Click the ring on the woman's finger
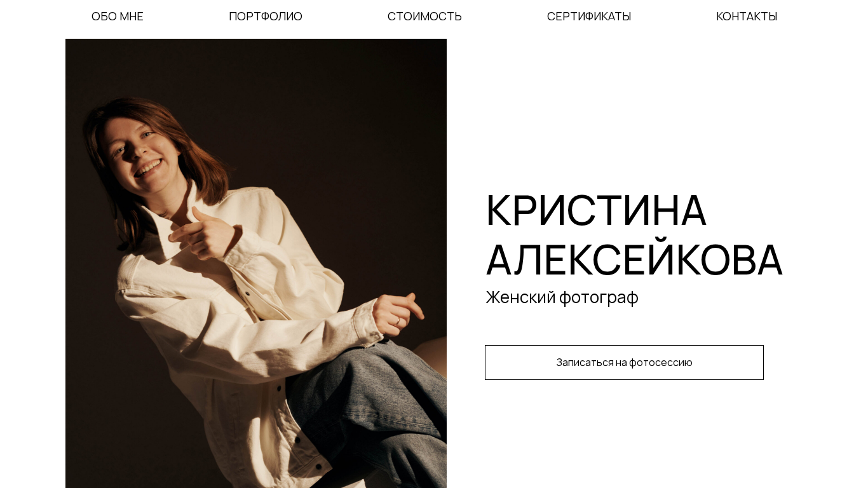868x488 pixels. [x=398, y=322]
